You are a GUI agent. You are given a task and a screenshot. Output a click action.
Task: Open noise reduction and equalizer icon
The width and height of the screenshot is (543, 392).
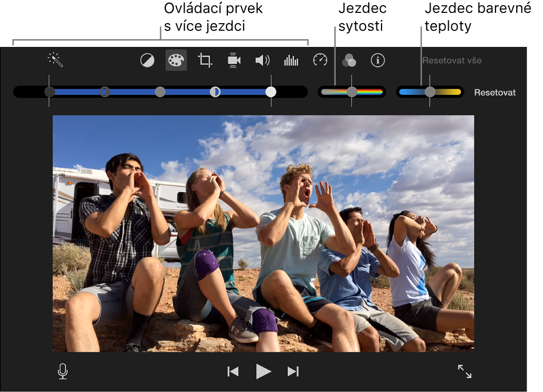(291, 61)
